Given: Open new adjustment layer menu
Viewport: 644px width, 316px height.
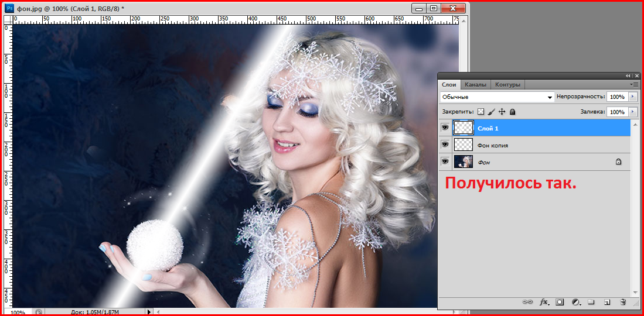Looking at the screenshot, I should [x=576, y=302].
